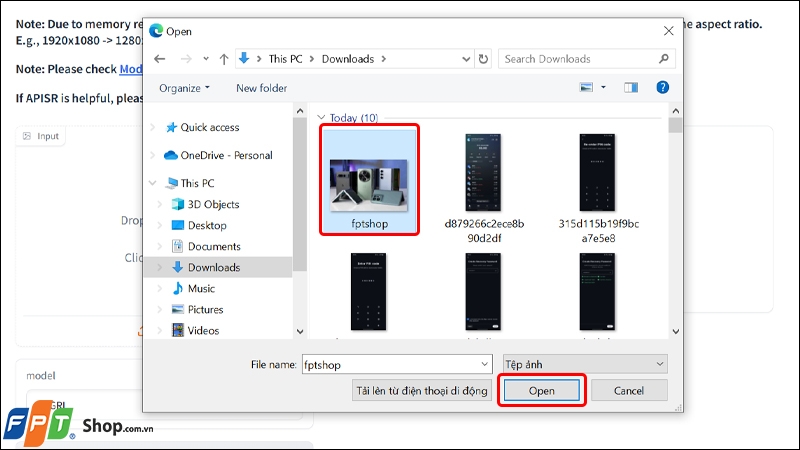Open the Desktop folder in sidebar

(207, 226)
